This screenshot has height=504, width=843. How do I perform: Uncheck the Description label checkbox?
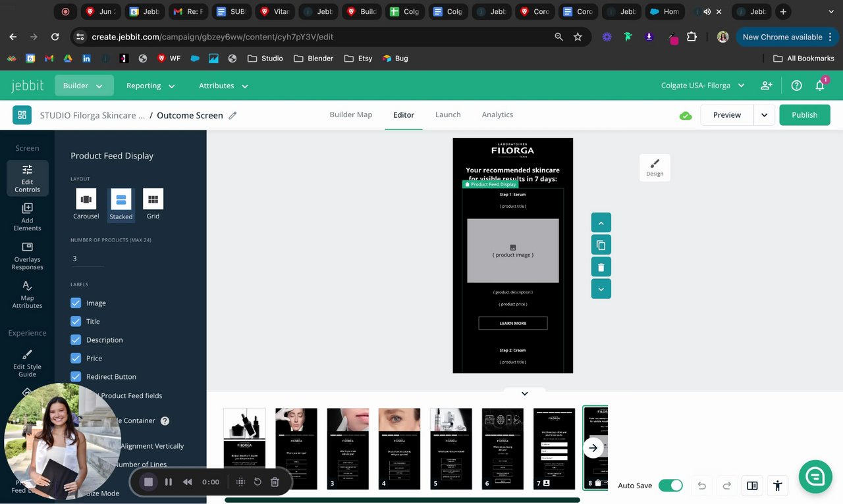tap(76, 340)
